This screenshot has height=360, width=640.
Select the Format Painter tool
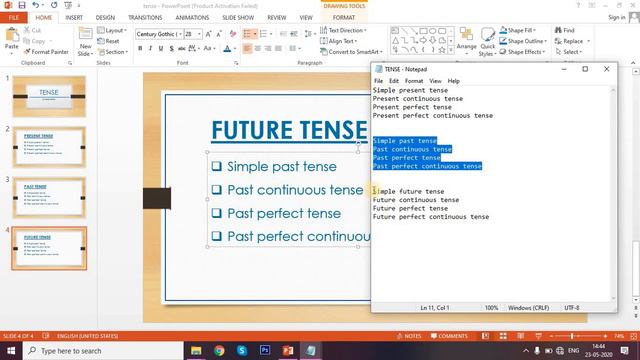coord(46,52)
